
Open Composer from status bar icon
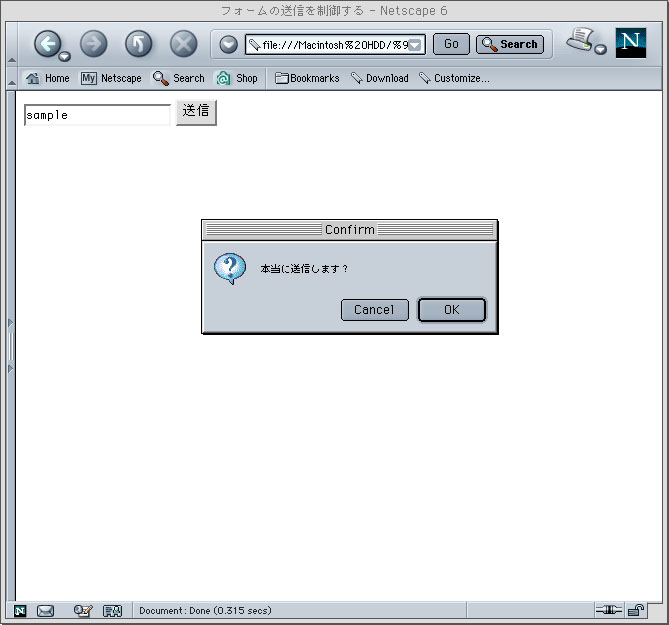point(83,611)
